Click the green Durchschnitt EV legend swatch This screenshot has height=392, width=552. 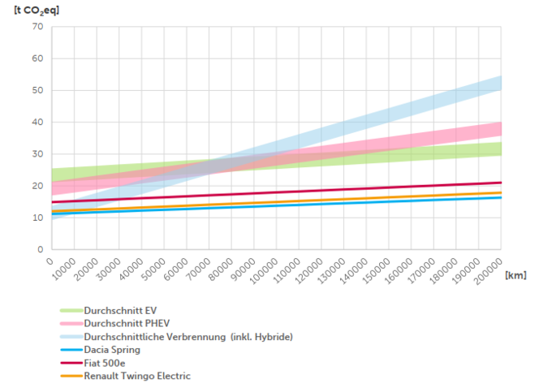pyautogui.click(x=71, y=310)
